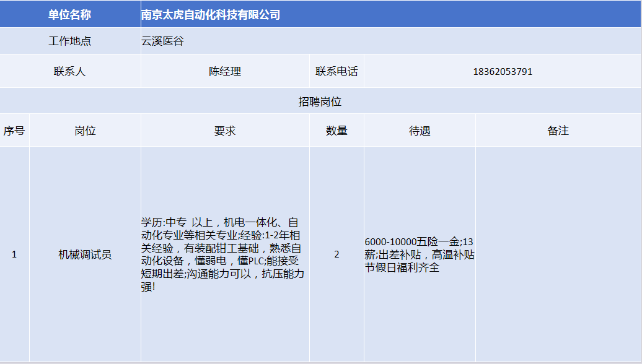The width and height of the screenshot is (642, 364).
Task: Click the quantity cell showing 2
Action: pyautogui.click(x=336, y=254)
